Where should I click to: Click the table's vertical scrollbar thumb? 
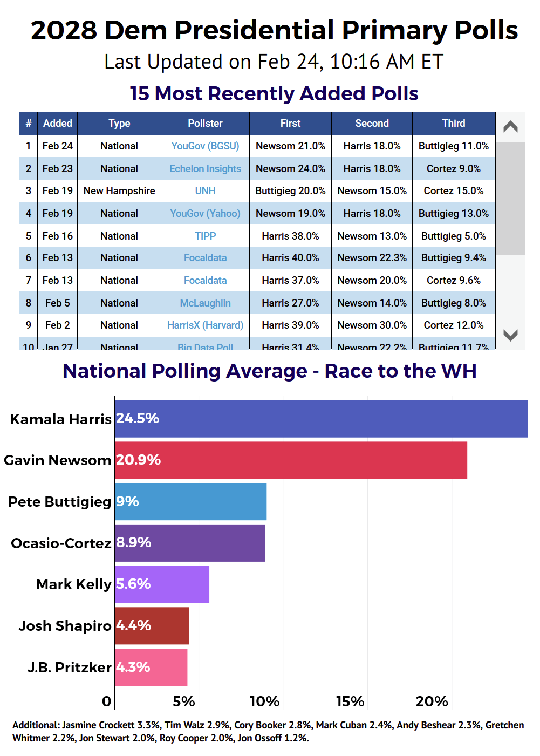click(510, 198)
